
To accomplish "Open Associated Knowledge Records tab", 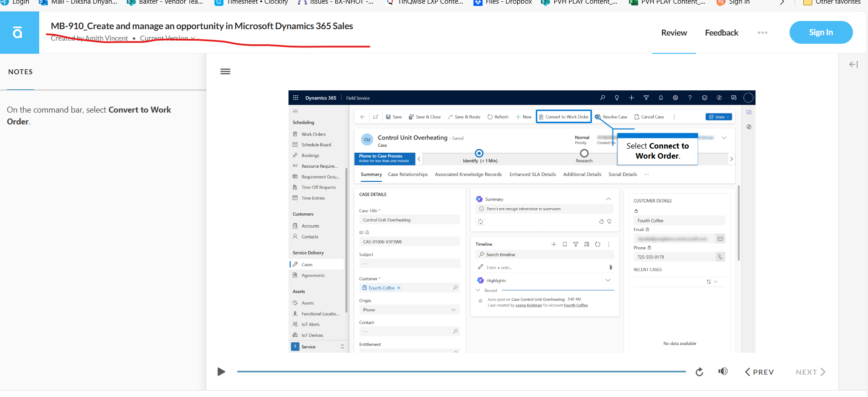I will click(x=468, y=175).
